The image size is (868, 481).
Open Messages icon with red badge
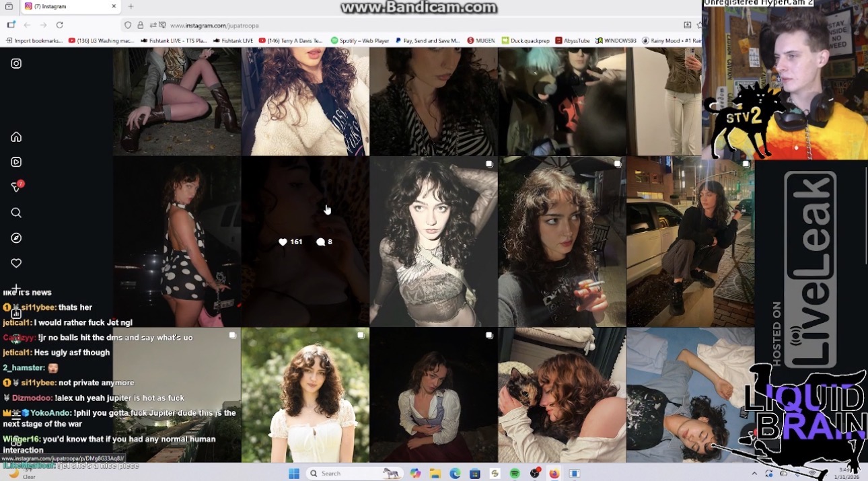17,187
